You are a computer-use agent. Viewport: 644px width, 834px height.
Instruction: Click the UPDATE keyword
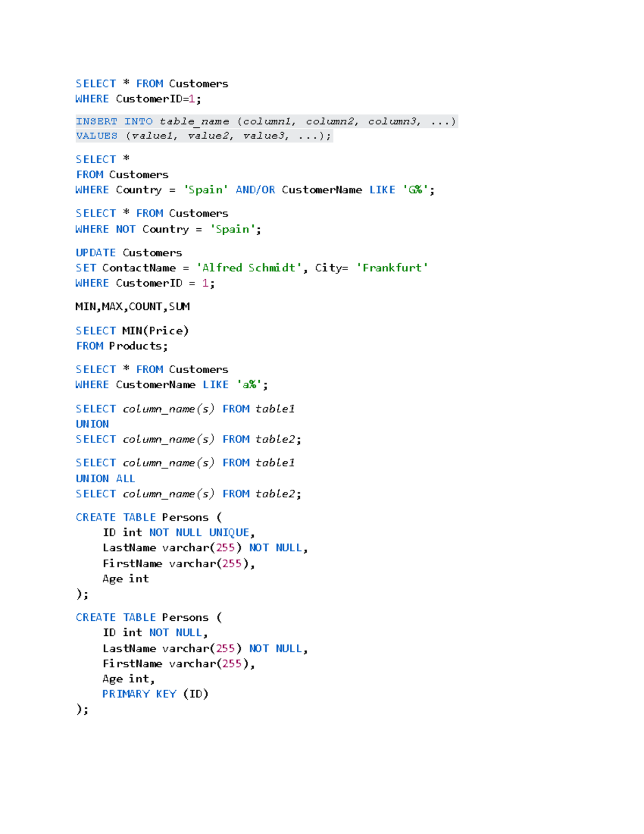[96, 253]
